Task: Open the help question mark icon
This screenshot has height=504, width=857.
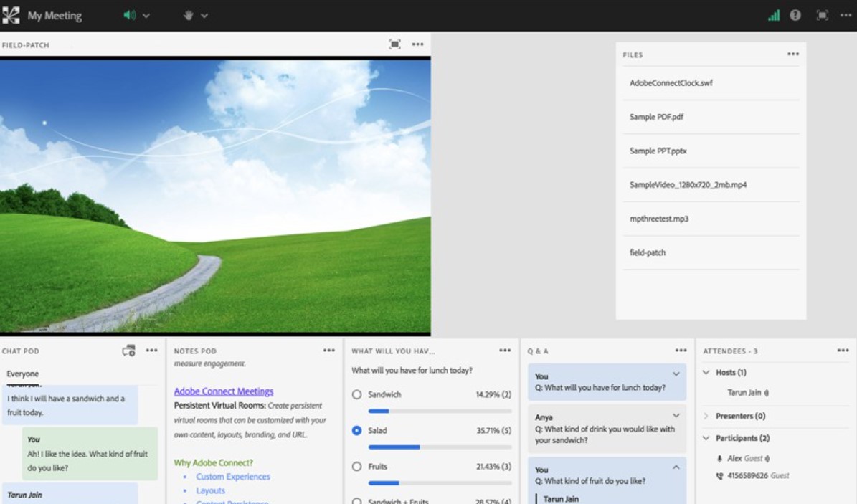Action: (795, 15)
